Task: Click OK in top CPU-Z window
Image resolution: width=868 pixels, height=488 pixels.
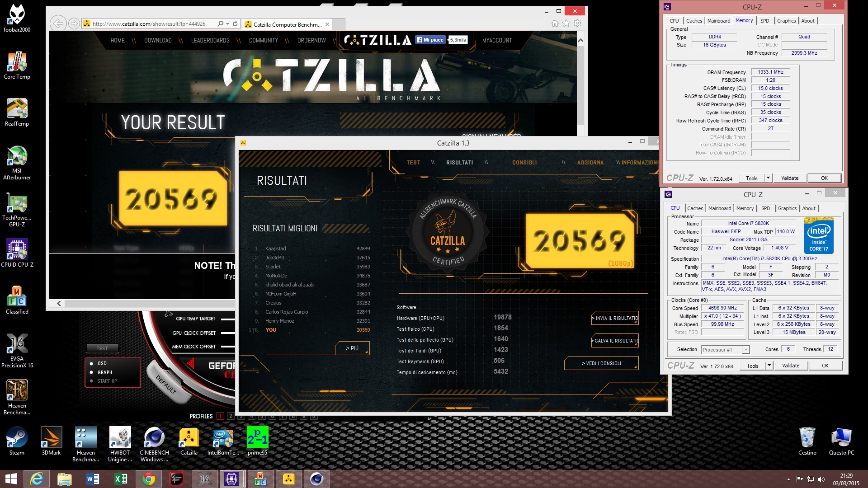Action: click(824, 178)
